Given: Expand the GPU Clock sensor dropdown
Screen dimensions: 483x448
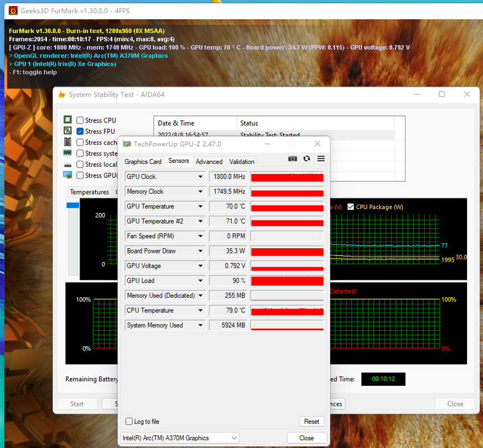Looking at the screenshot, I should click(x=200, y=177).
